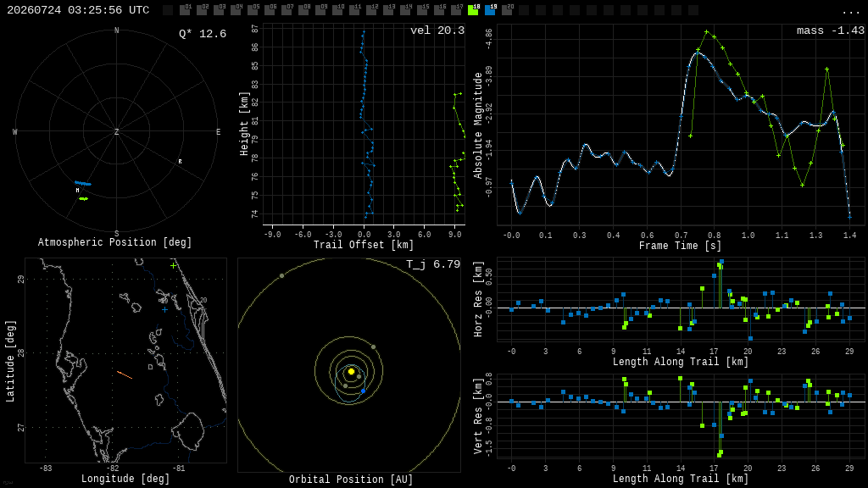
Task: Toggle the green station 18 box
Action: pos(473,9)
